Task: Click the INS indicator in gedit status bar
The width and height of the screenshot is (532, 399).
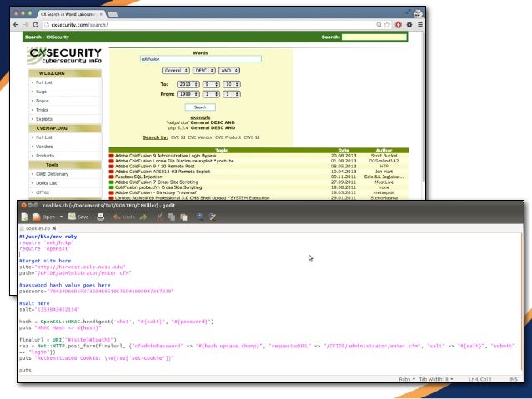Action: [514, 379]
